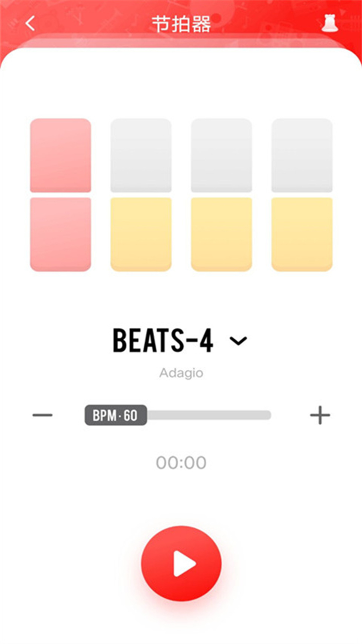Open the metronome icon at top right
This screenshot has height=644, width=362.
pos(329,23)
